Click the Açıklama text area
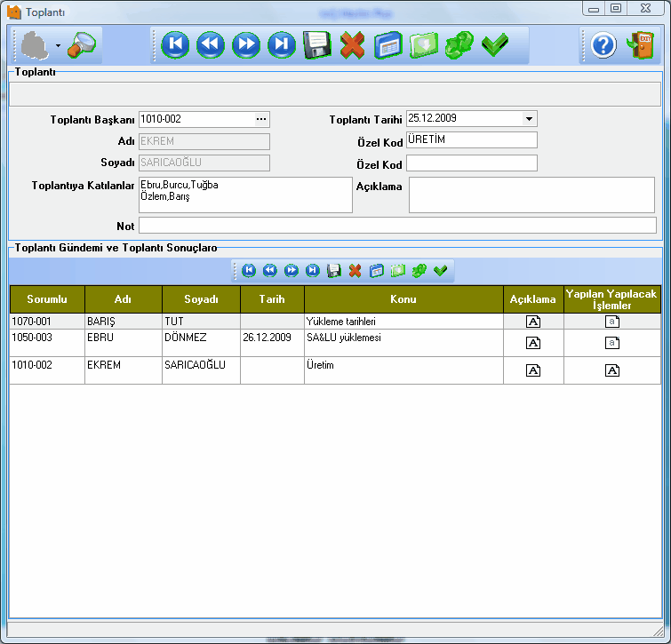The width and height of the screenshot is (671, 644). 531,195
